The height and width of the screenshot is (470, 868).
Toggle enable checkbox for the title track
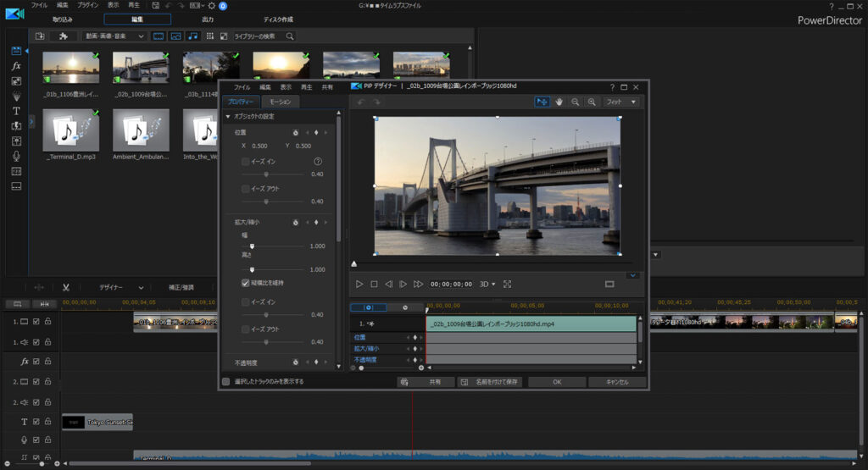pos(36,421)
